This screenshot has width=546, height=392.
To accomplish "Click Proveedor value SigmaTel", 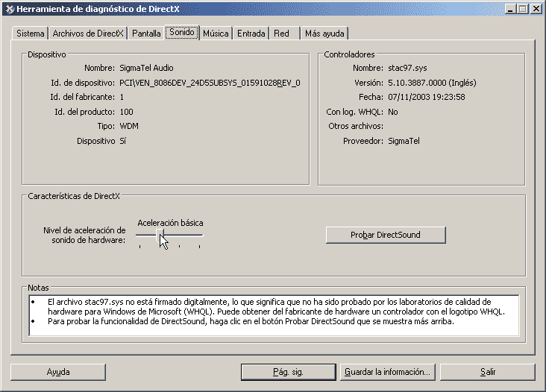I will (404, 141).
